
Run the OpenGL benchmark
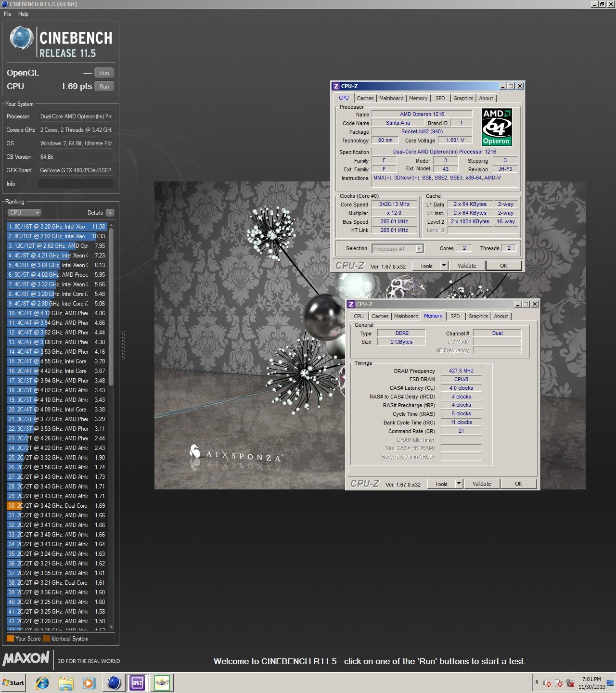[104, 73]
